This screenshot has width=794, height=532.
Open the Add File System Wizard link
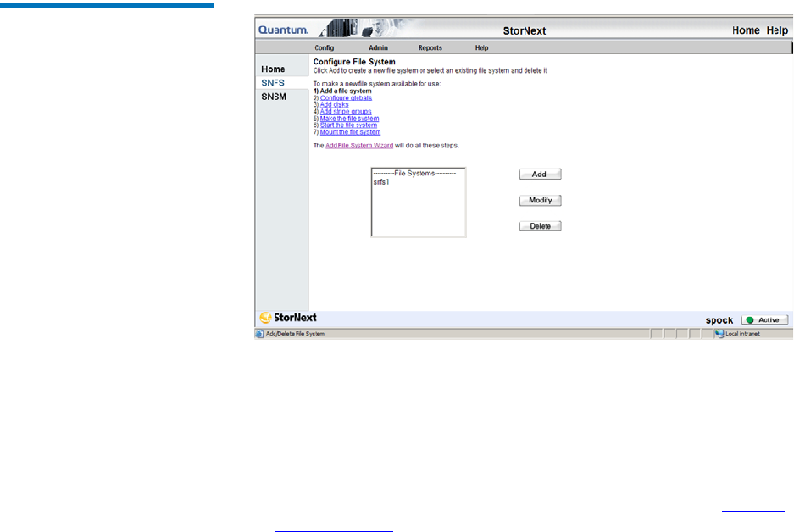coord(359,145)
